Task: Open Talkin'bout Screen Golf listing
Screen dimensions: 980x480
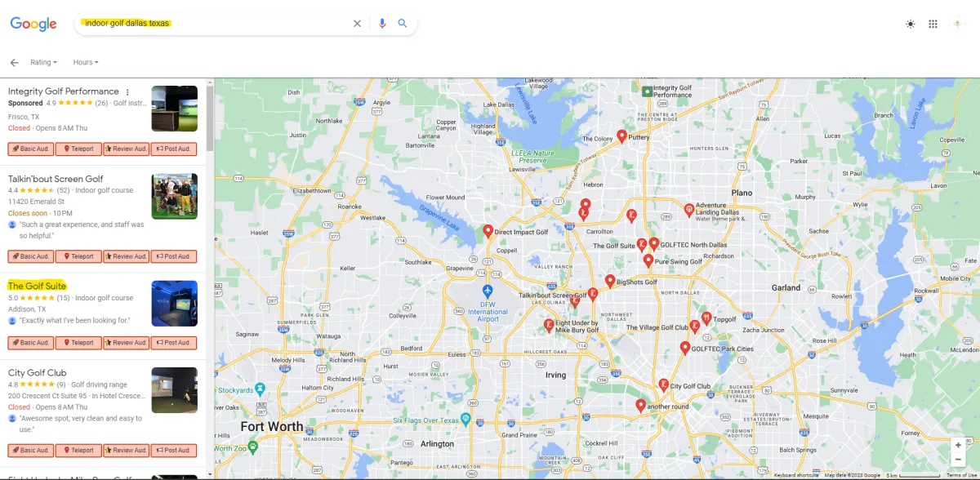Action: [x=56, y=179]
